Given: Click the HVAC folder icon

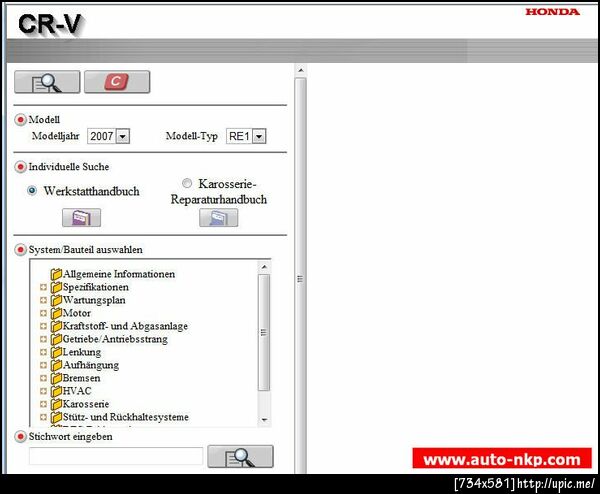Looking at the screenshot, I should [56, 391].
